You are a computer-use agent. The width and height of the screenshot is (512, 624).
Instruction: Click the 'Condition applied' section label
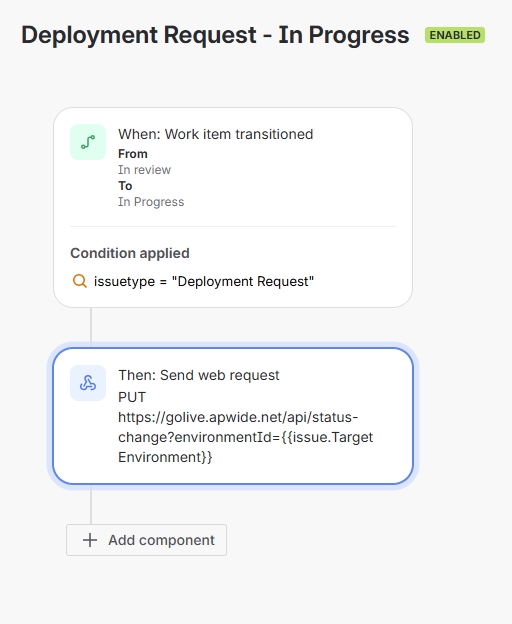[x=130, y=253]
